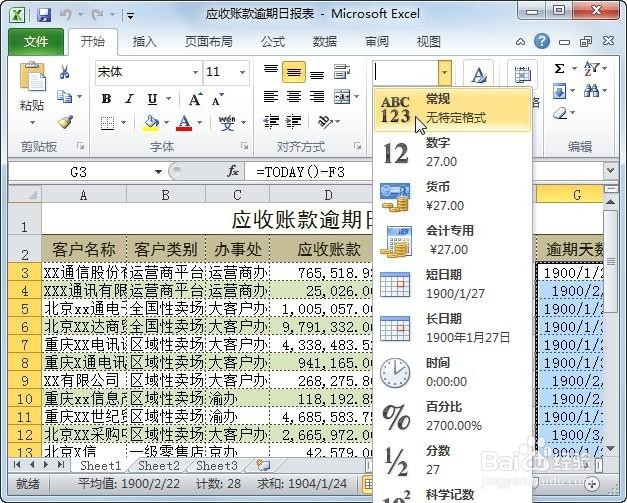Open the number format dropdown arrow
627x503 pixels.
(x=445, y=73)
